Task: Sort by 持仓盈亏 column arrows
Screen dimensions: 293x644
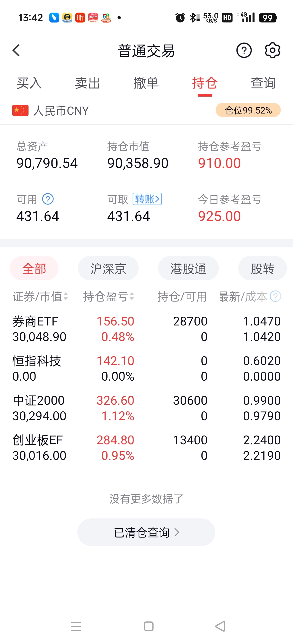Action: click(x=132, y=297)
